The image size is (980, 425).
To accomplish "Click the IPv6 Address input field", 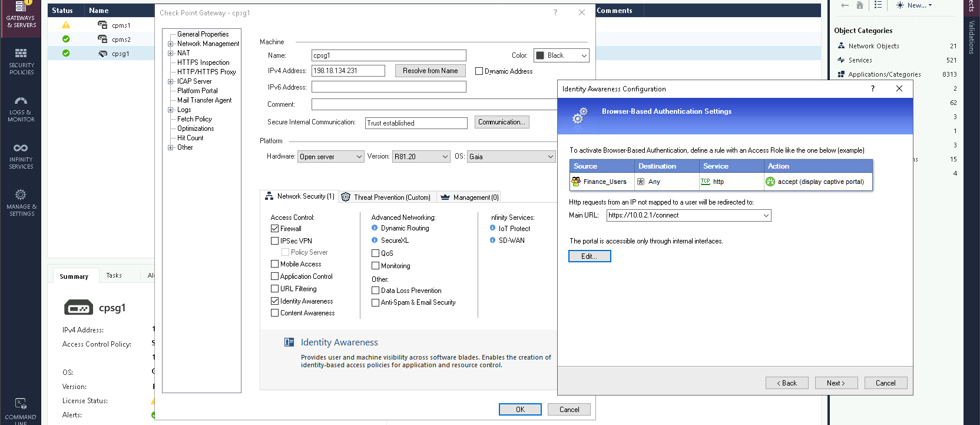I will point(389,87).
